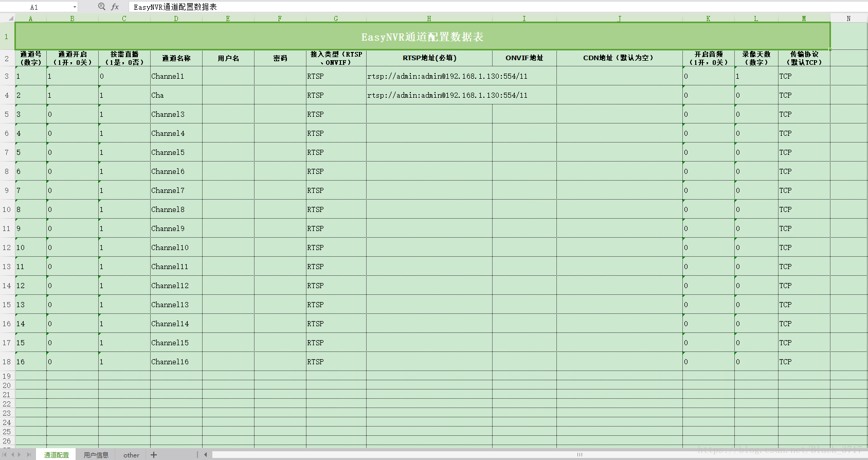The width and height of the screenshot is (868, 460).
Task: Click the RTSP type cell in Channel11 row
Action: click(336, 267)
